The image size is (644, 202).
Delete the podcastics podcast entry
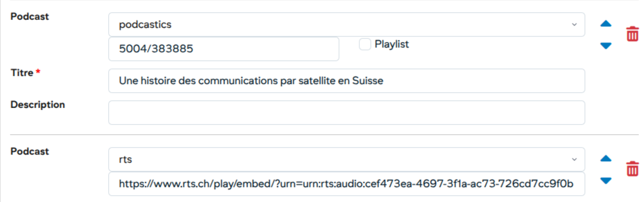pos(632,34)
